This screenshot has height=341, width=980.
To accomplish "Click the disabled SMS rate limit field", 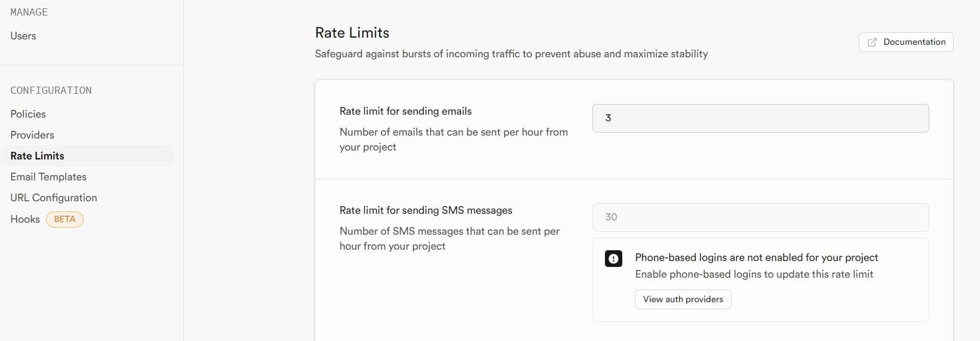I will pos(760,217).
